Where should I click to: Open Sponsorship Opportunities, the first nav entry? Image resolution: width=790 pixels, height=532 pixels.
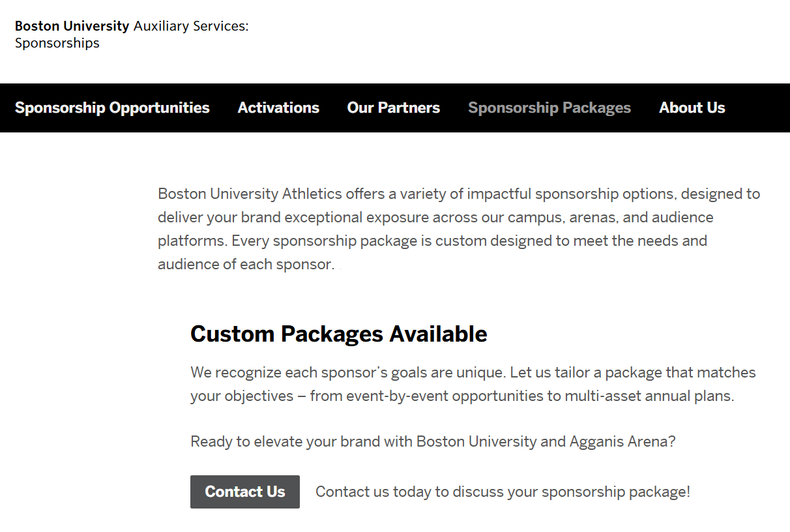point(112,108)
